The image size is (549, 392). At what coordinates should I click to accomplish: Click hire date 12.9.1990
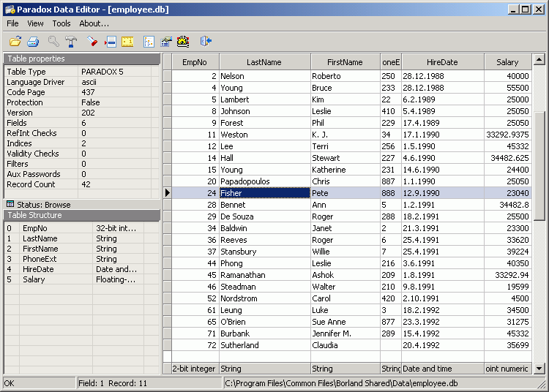pyautogui.click(x=443, y=192)
